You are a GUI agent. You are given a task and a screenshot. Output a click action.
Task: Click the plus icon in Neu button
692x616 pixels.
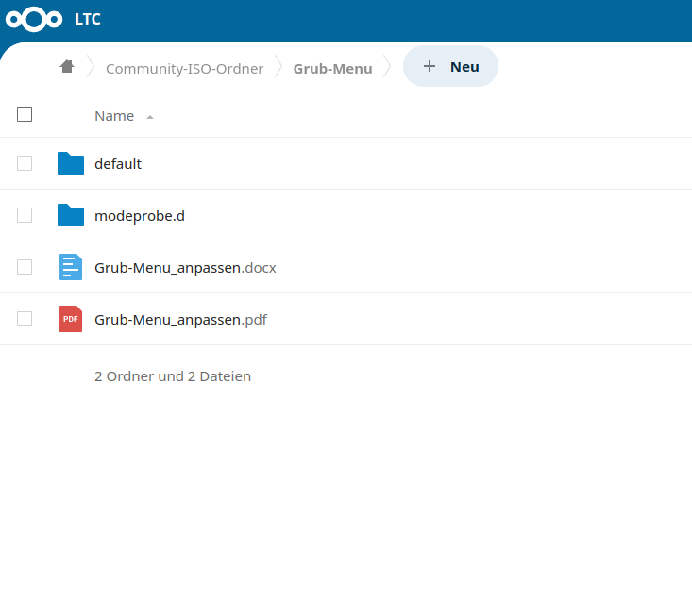pos(430,67)
